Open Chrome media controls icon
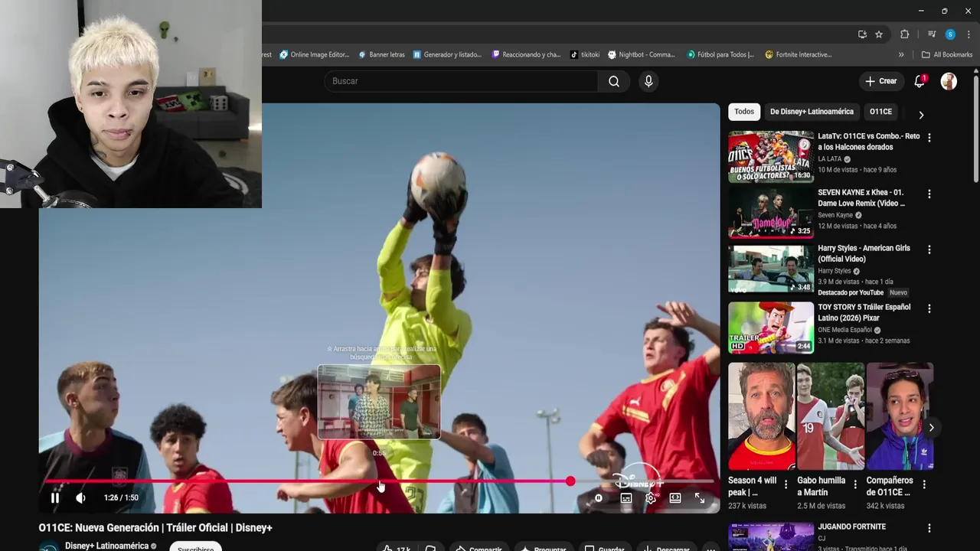The height and width of the screenshot is (551, 980). (x=932, y=34)
